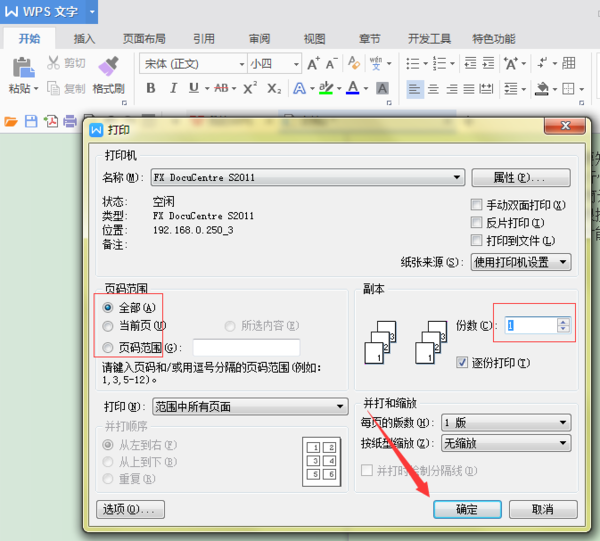Apply Superscript formatting

250,88
